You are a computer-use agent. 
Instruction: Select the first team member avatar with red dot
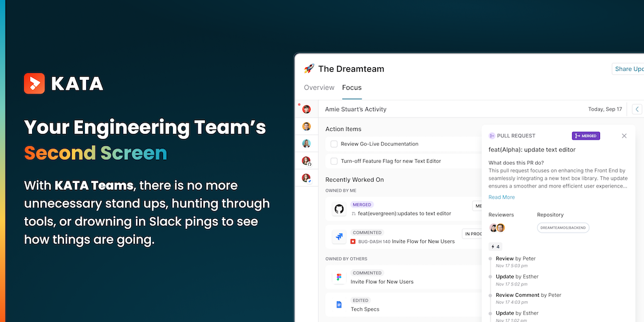point(306,109)
